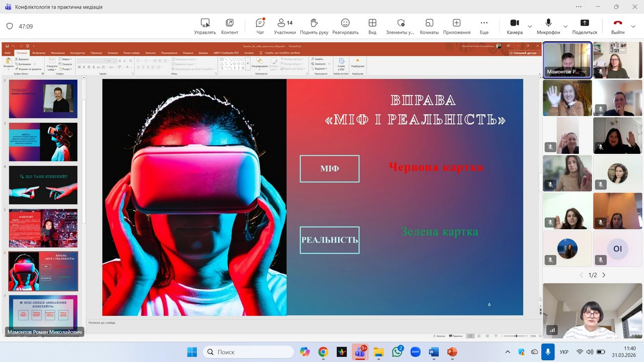
Task: Open the PowerPoint app on taskbar
Action: [452, 352]
